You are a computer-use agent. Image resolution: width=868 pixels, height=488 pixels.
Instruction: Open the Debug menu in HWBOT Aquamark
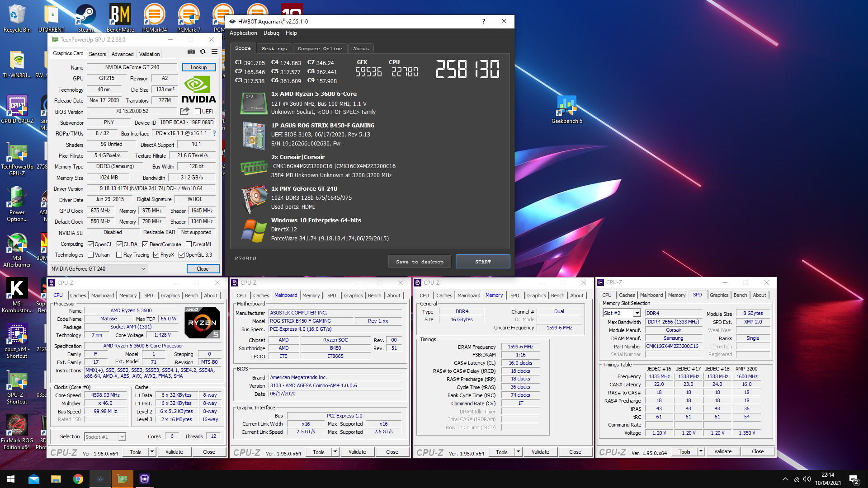coord(271,33)
